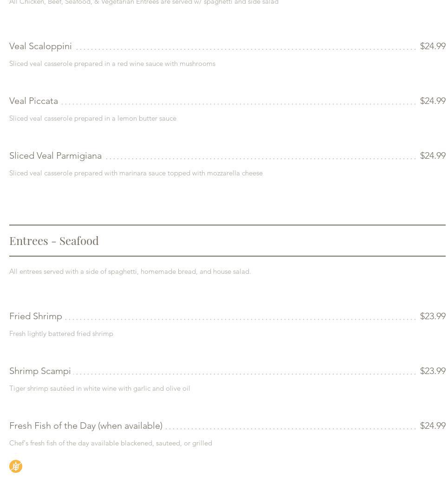Viewport: 448px width, 503px height.
Task: Click the orange gluten-free wheat icon
Action: click(x=16, y=466)
